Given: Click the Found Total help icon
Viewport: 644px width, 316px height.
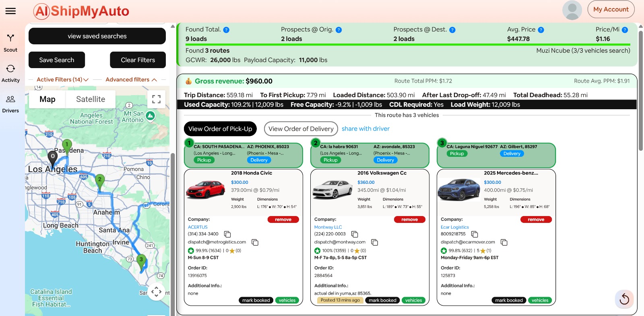Looking at the screenshot, I should point(226,30).
